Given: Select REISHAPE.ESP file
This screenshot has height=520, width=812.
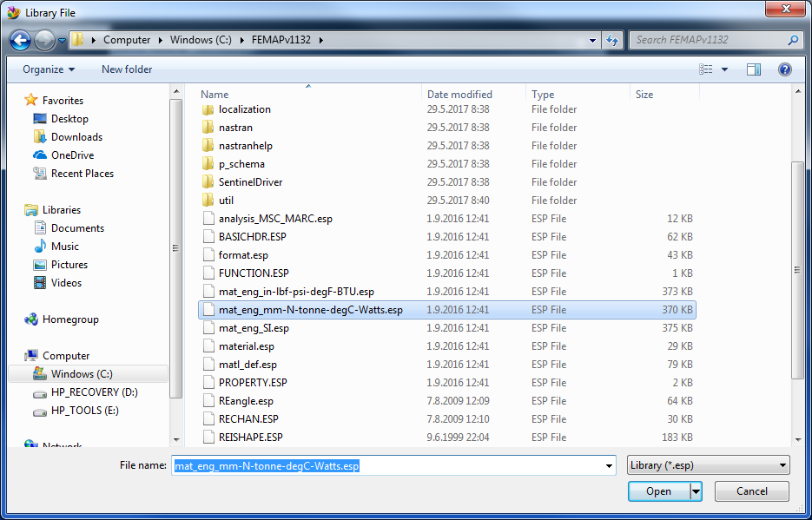Looking at the screenshot, I should 447,438.
